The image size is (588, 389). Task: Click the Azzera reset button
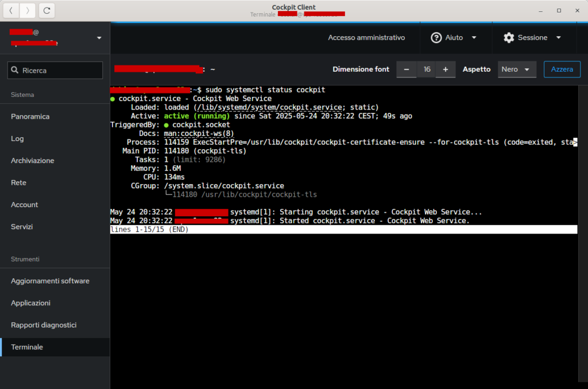pyautogui.click(x=562, y=69)
